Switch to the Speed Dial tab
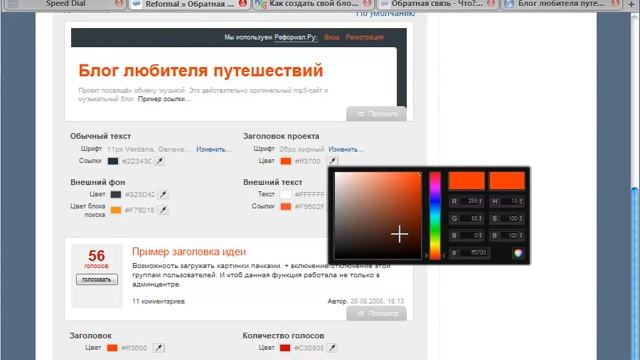The width and height of the screenshot is (640, 360). (65, 4)
